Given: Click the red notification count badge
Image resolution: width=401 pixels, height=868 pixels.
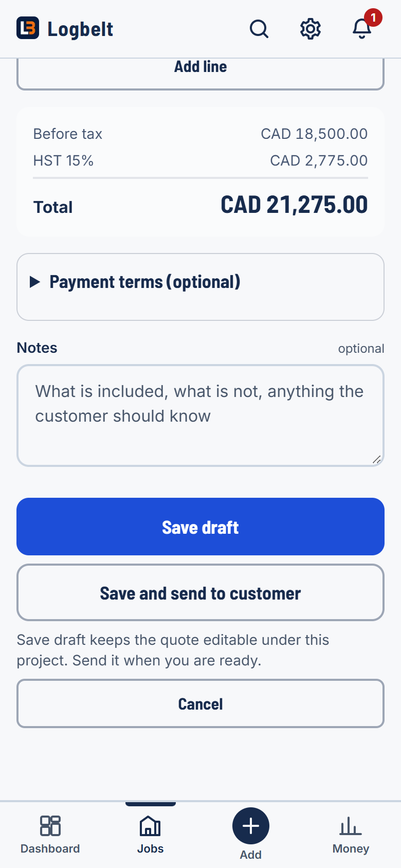Looking at the screenshot, I should pos(373,17).
